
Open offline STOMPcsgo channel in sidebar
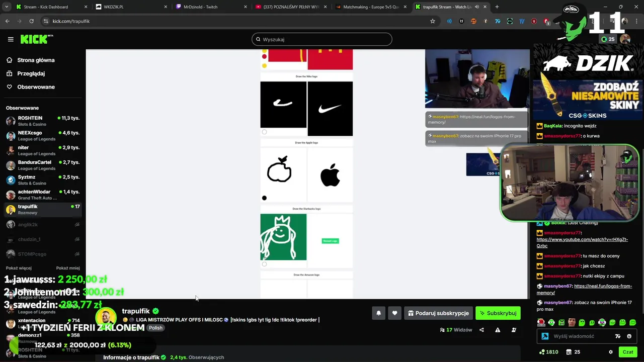click(42, 254)
